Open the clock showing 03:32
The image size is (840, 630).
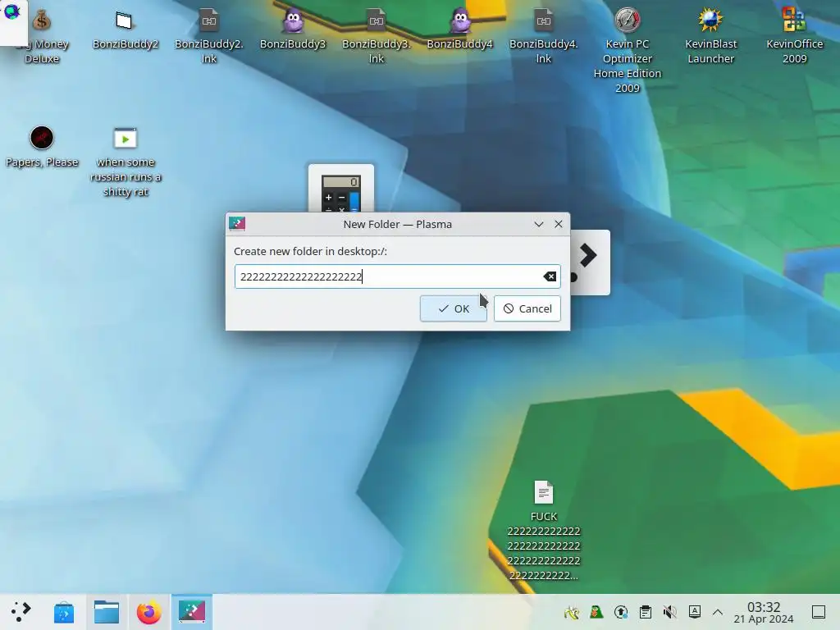coord(764,612)
